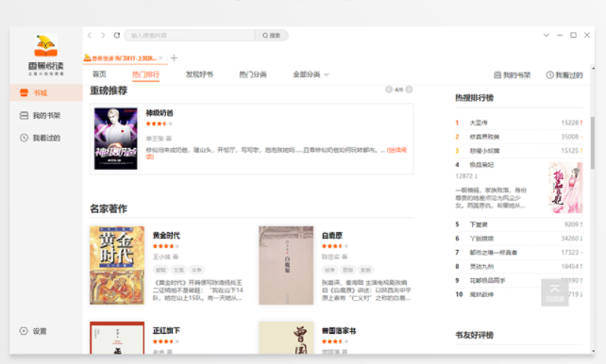Viewport: 606px width, 364px height.
Task: Click the back-to-top floating button
Action: point(555,292)
